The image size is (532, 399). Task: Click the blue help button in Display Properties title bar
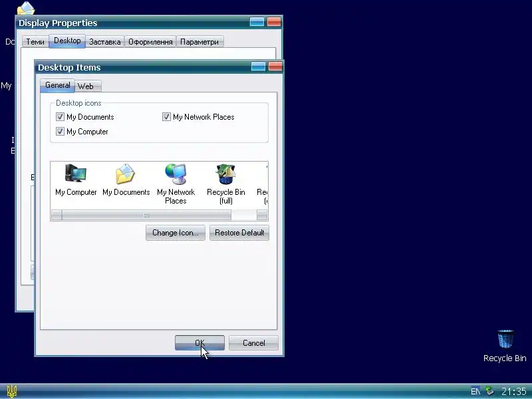coord(257,22)
